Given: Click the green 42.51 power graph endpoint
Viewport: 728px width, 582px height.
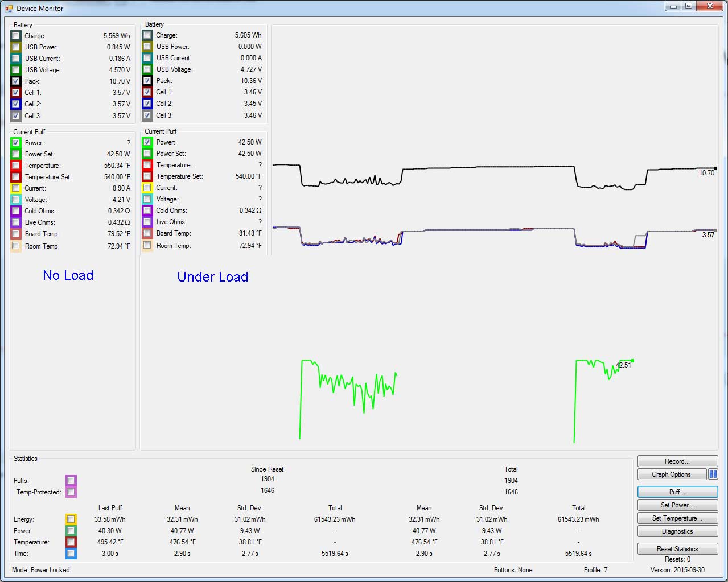Looking at the screenshot, I should pos(632,361).
